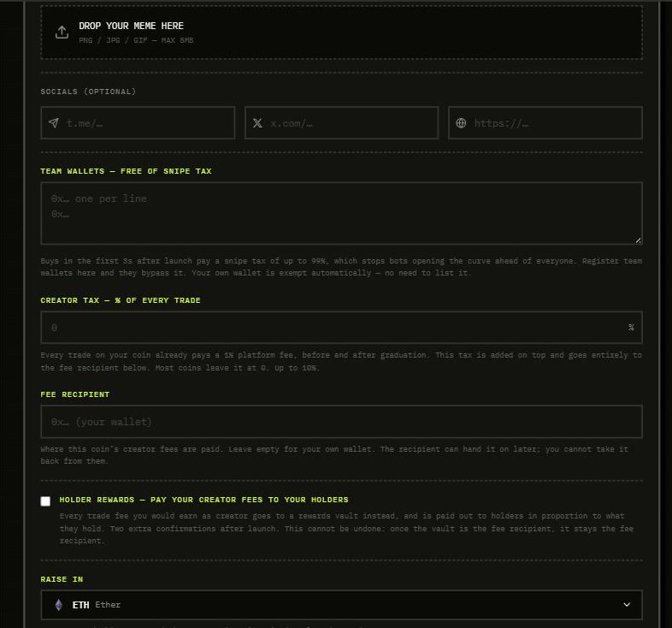672x628 pixels.
Task: Click the Telegram paper plane icon
Action: click(x=54, y=123)
